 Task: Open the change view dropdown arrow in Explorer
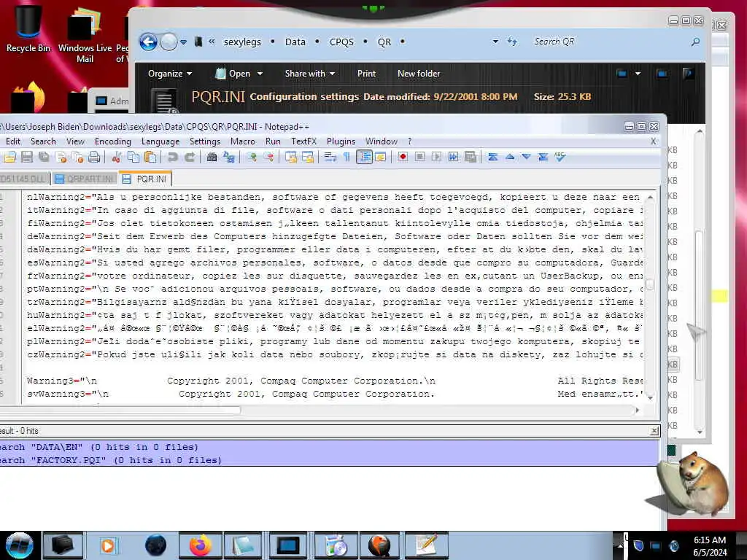click(x=638, y=74)
